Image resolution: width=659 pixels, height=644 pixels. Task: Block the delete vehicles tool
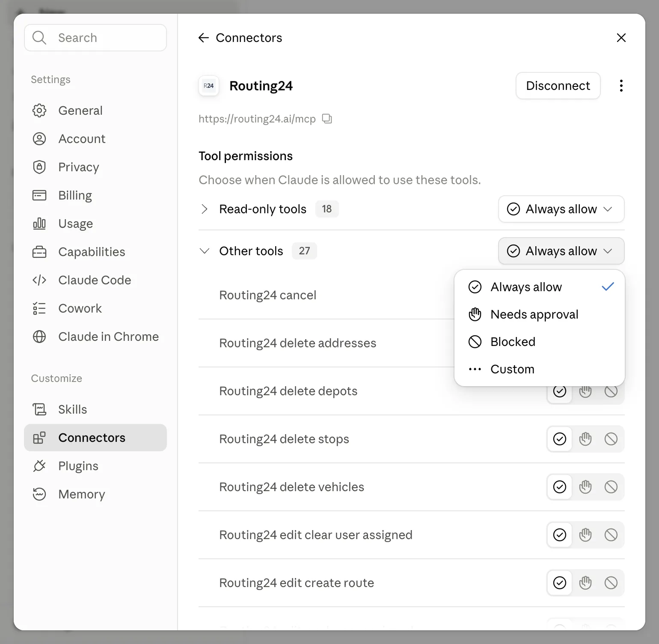click(x=611, y=487)
